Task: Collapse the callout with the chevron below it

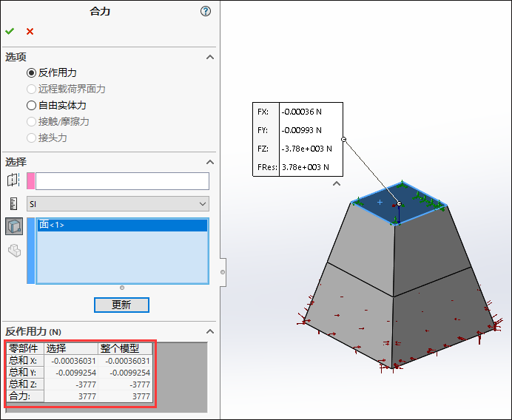Action: pos(337,183)
